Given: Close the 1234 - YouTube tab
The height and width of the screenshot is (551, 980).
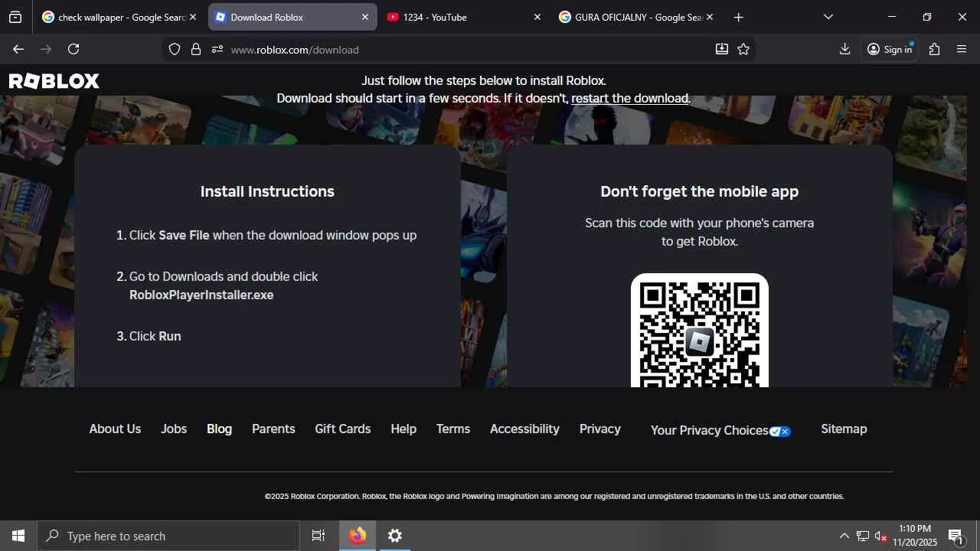Looking at the screenshot, I should 537,17.
